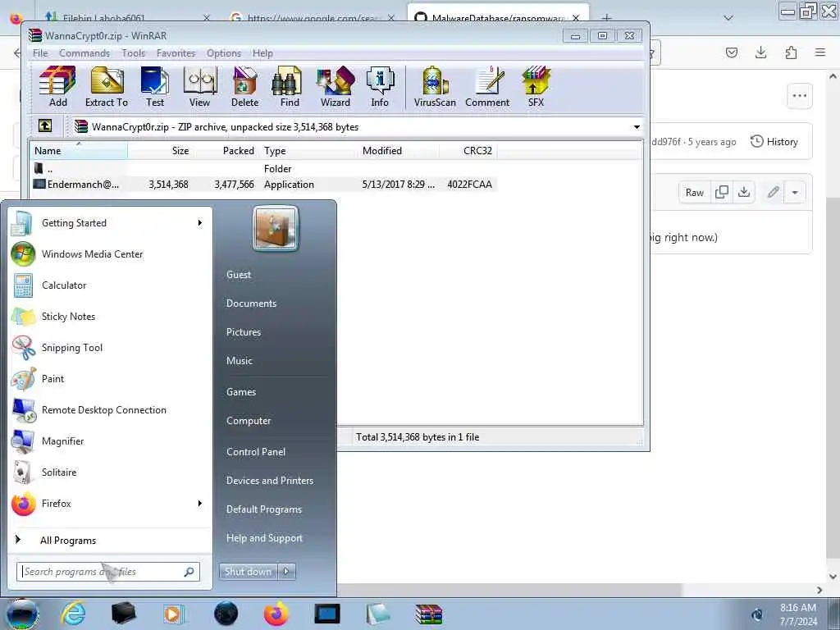The height and width of the screenshot is (630, 840).
Task: Add a Comment to the archive
Action: [487, 87]
